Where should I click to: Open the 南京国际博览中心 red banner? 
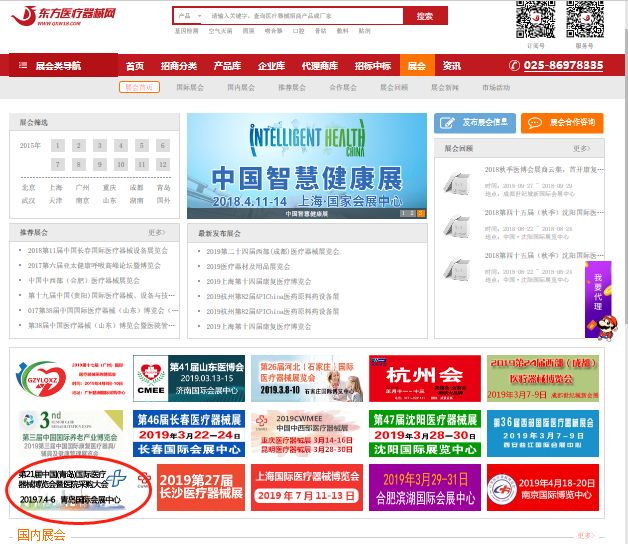point(543,488)
